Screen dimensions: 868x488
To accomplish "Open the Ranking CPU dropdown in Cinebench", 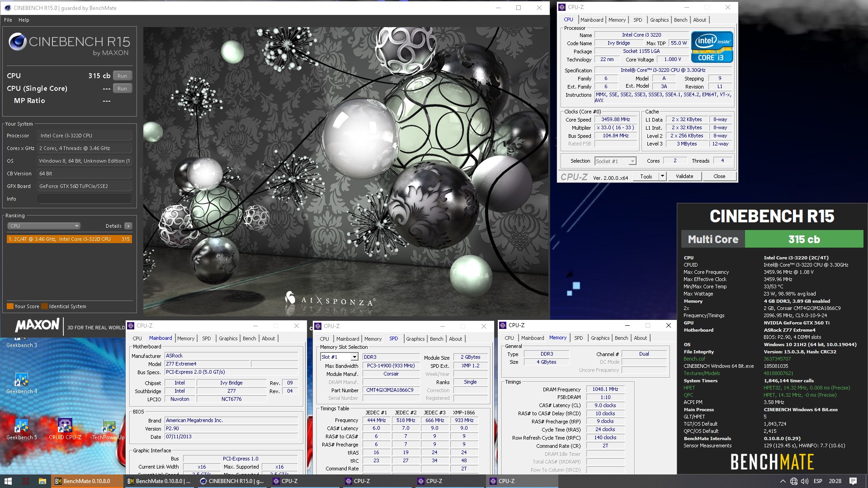I will 44,226.
